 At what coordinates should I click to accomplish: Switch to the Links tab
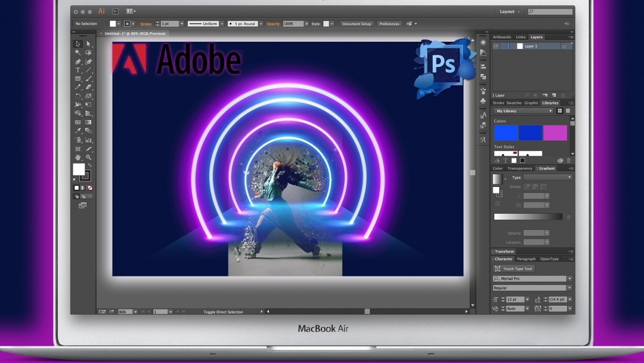[x=521, y=37]
